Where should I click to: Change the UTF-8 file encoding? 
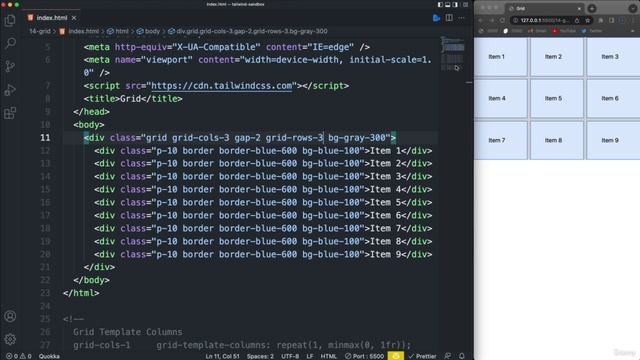click(x=290, y=356)
